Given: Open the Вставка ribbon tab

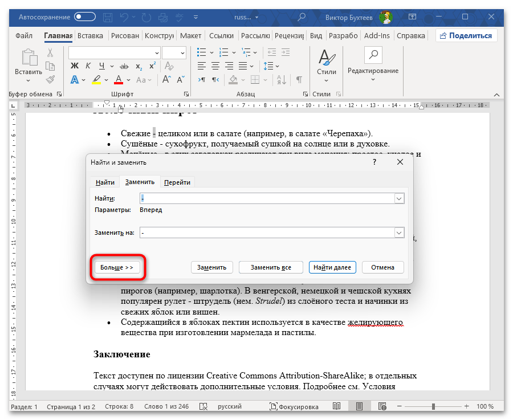Looking at the screenshot, I should pyautogui.click(x=90, y=35).
